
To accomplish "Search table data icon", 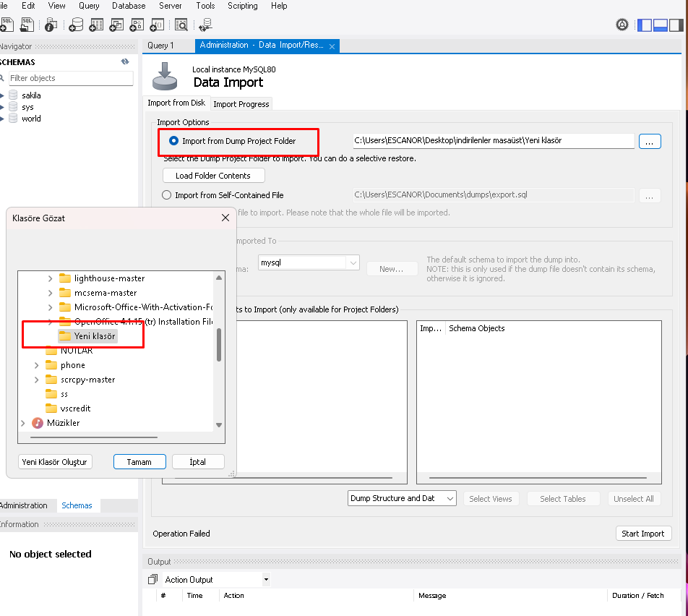I will click(x=181, y=25).
